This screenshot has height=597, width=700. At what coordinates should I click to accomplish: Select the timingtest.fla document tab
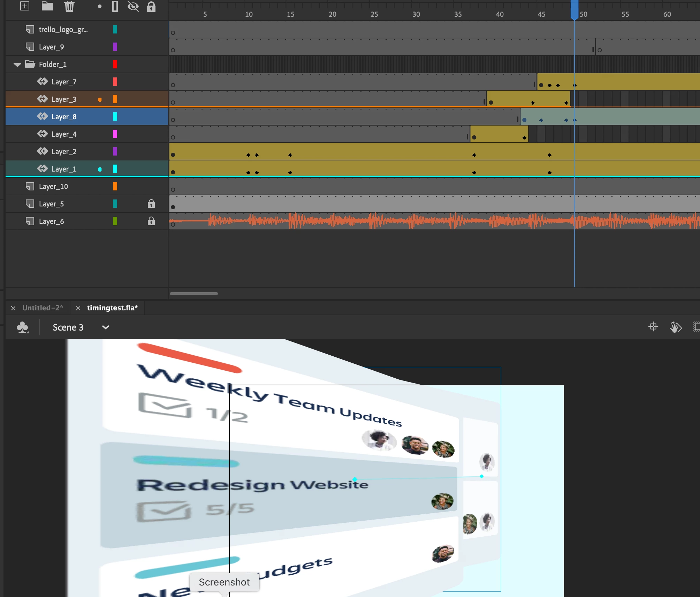pos(112,308)
